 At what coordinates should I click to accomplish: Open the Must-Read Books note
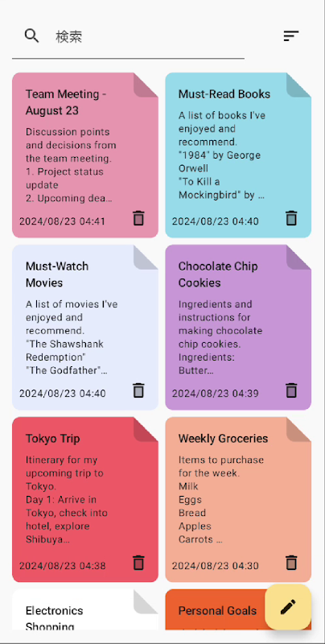click(238, 155)
